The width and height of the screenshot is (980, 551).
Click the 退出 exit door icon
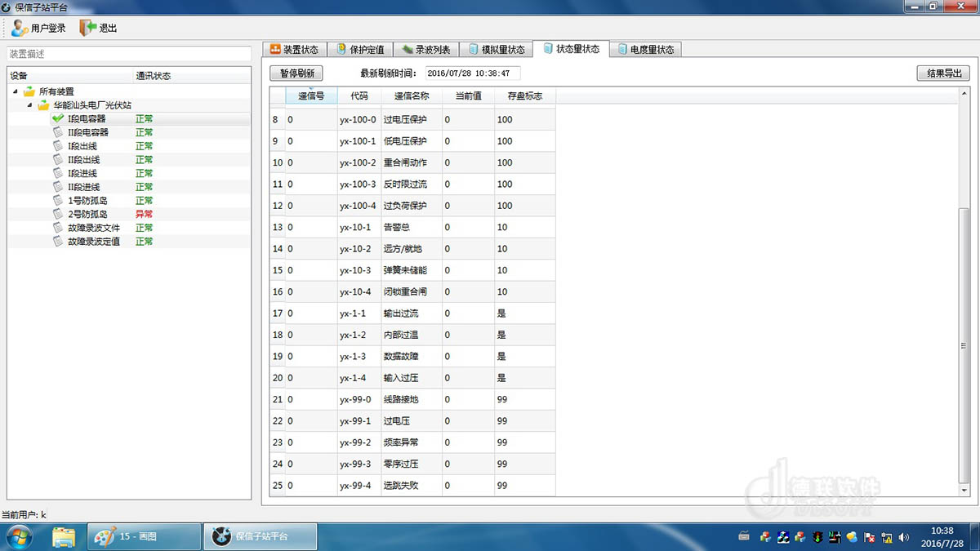point(87,28)
